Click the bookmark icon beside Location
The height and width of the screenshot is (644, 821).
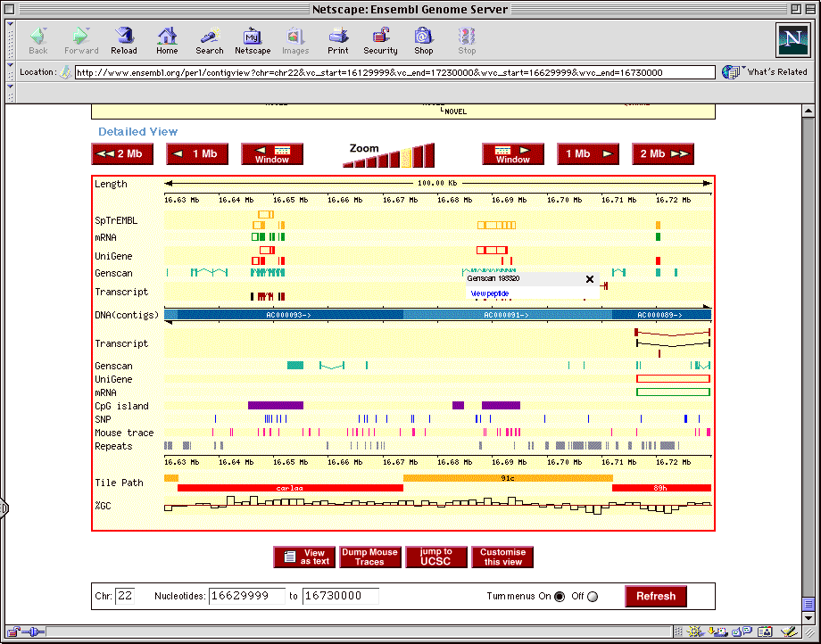[65, 72]
